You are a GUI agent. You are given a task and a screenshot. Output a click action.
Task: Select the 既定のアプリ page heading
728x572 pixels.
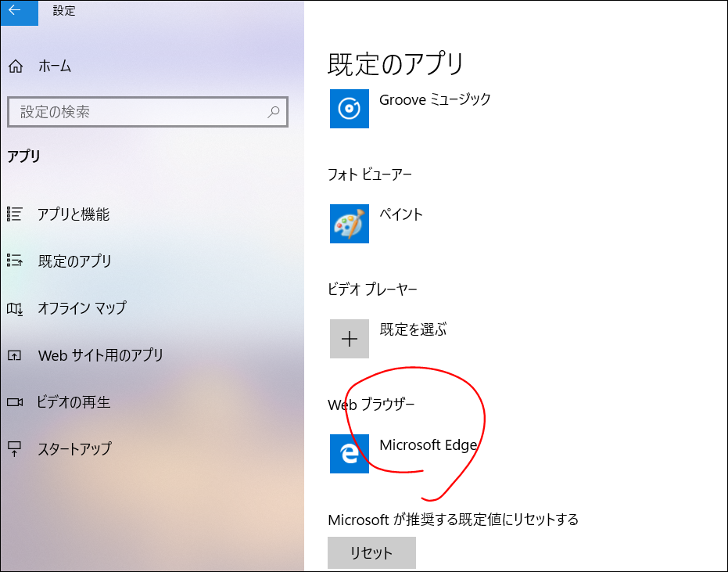[396, 63]
